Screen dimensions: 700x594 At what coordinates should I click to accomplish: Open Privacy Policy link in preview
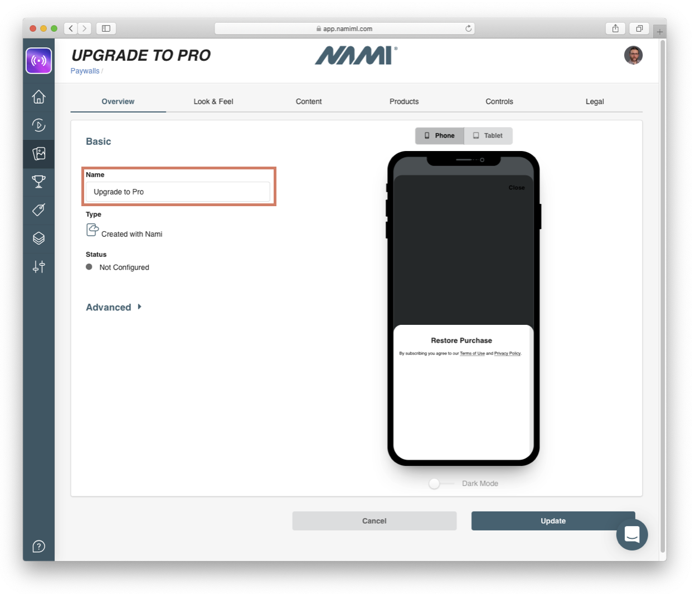507,353
